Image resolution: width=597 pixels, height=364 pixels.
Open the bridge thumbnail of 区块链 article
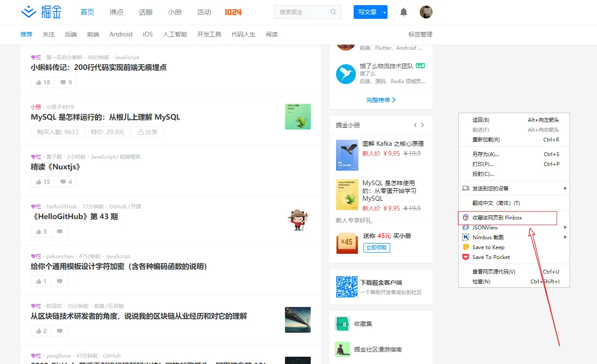tap(298, 320)
